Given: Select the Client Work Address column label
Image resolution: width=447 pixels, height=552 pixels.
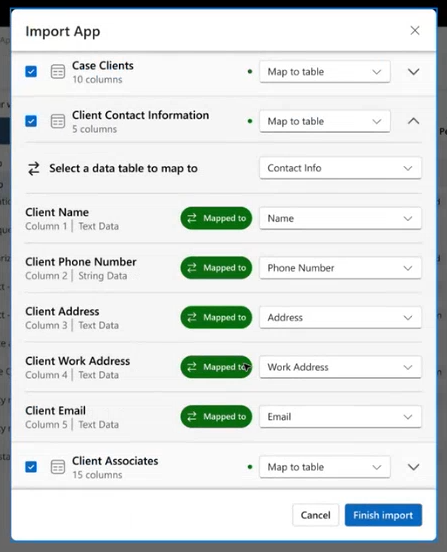Looking at the screenshot, I should coord(77,361).
